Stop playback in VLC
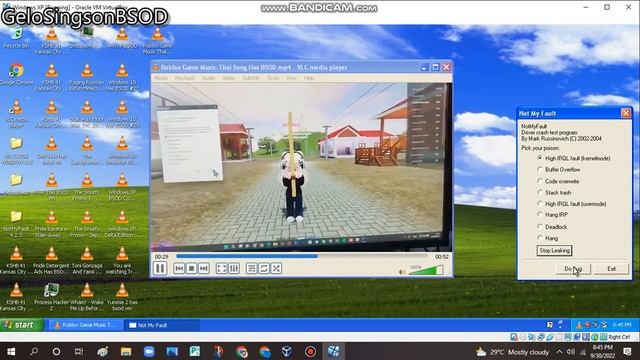The width and height of the screenshot is (640, 360). (191, 268)
